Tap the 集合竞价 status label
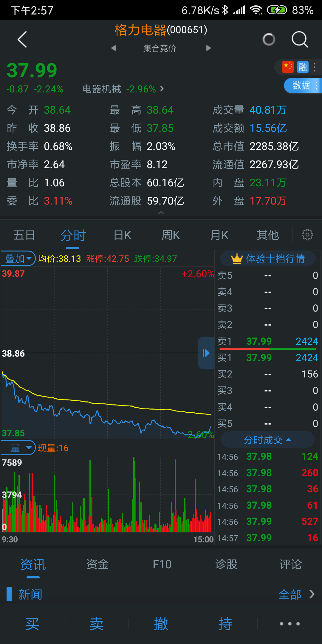This screenshot has width=322, height=644. [160, 48]
